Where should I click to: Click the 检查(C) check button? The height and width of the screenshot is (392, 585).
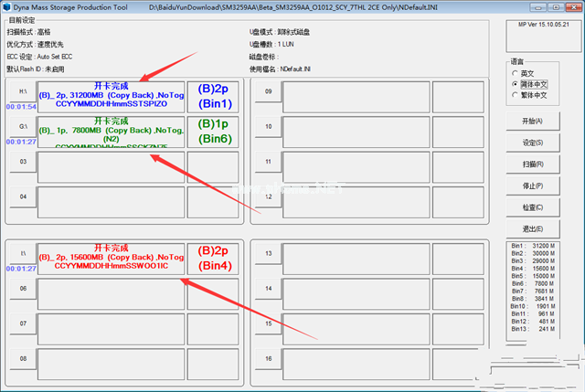click(531, 207)
